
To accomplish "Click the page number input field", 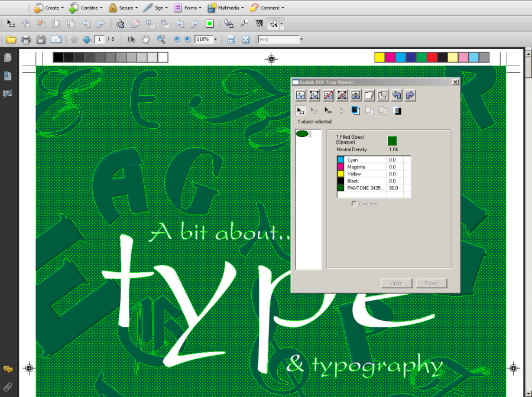I will (100, 40).
